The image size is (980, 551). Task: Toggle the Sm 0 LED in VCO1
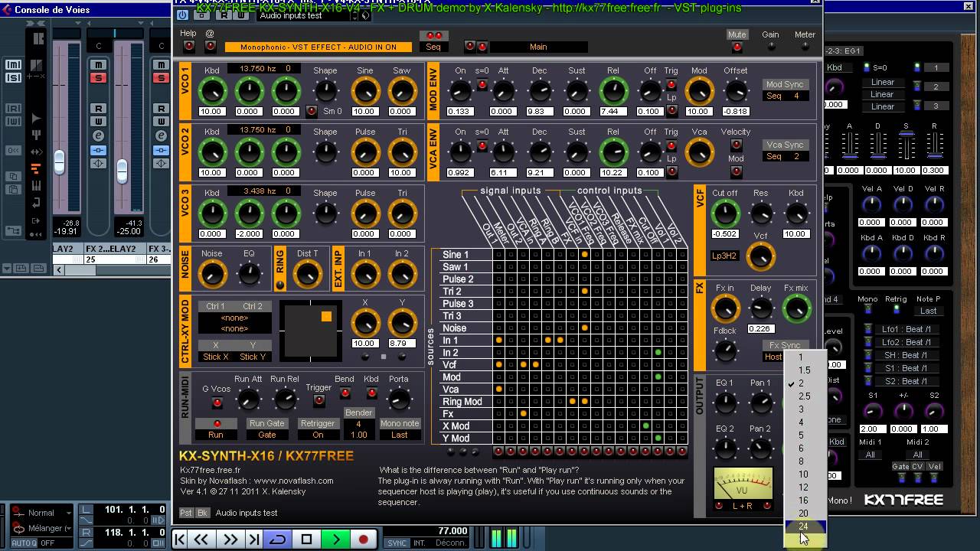point(312,111)
